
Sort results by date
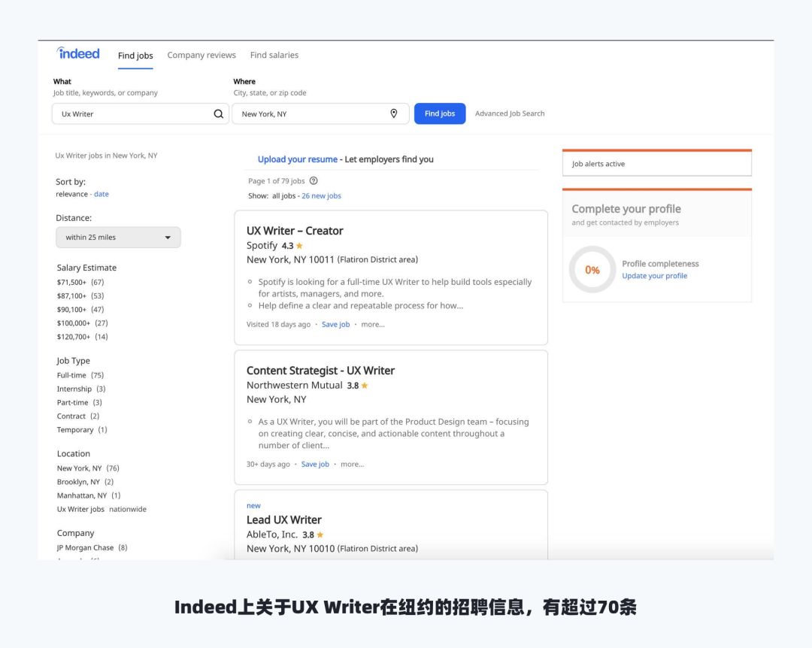coord(101,194)
